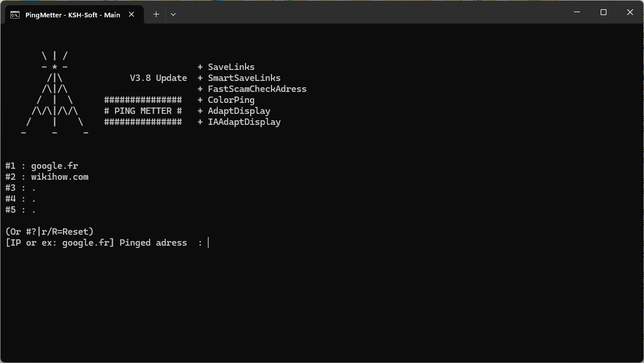Select the PingMetter - KSH-Soft - Main tab
Viewport: 644px width, 363px height.
73,15
